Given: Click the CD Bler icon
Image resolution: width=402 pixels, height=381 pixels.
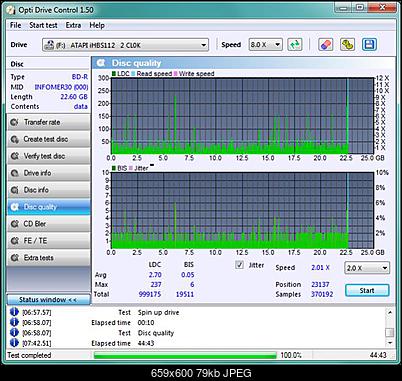Looking at the screenshot, I should point(15,224).
